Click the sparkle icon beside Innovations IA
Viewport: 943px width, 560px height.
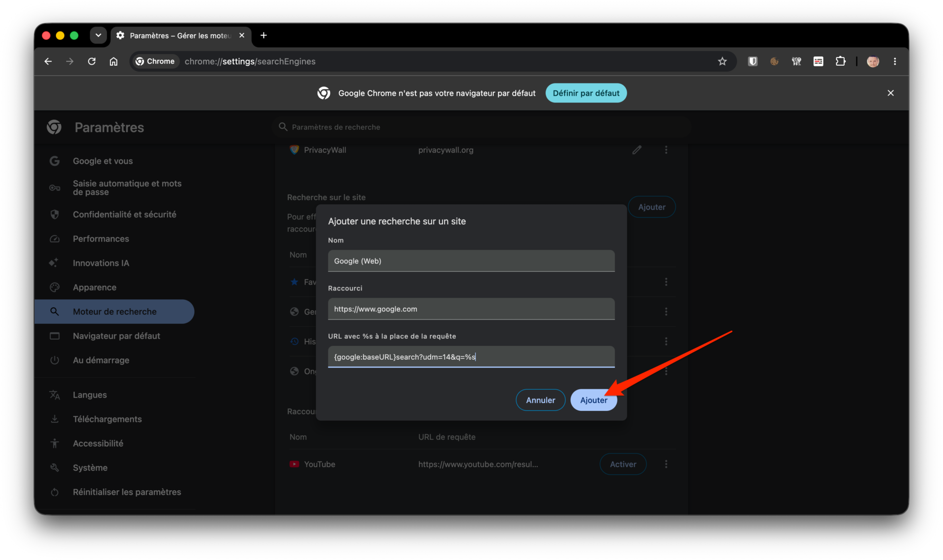54,263
